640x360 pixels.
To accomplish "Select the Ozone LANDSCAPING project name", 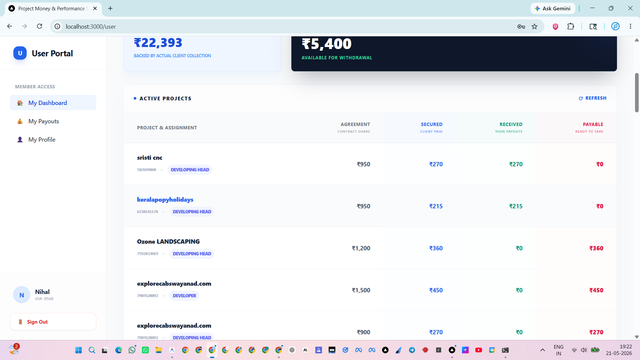I will (x=168, y=242).
